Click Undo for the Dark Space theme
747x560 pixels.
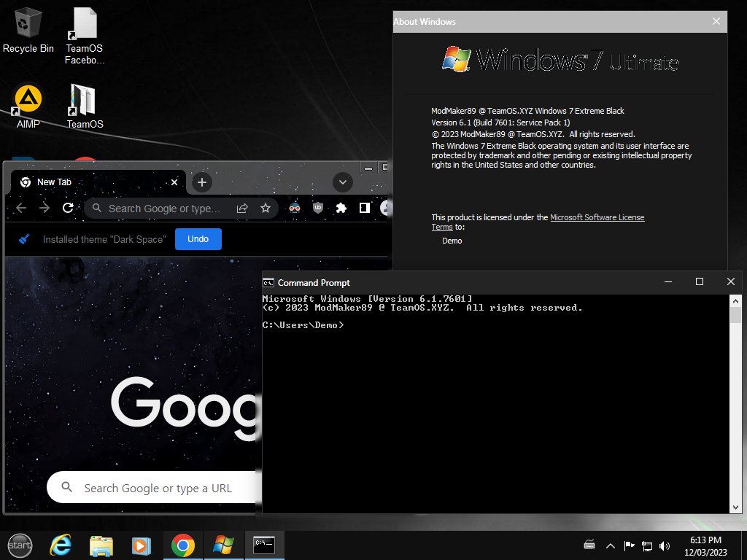[198, 239]
